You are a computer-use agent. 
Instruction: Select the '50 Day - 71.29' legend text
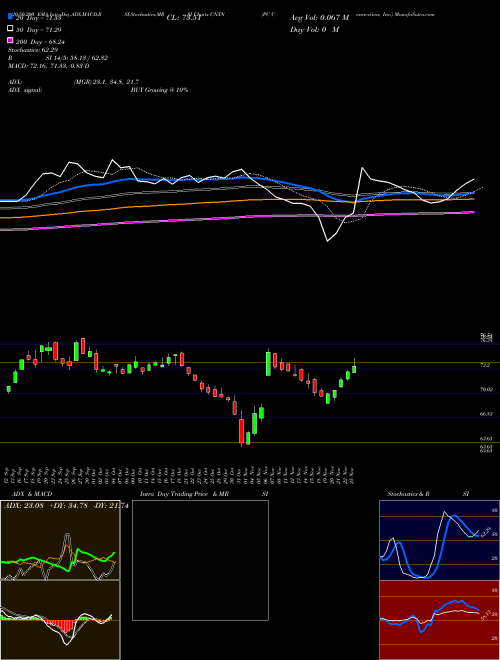coord(39,30)
